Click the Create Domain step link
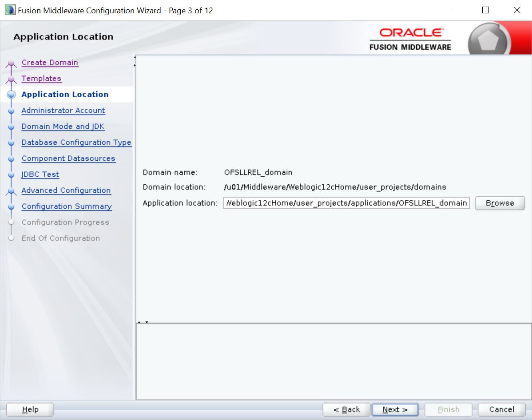Viewport: 532px width, 420px height. pyautogui.click(x=50, y=63)
